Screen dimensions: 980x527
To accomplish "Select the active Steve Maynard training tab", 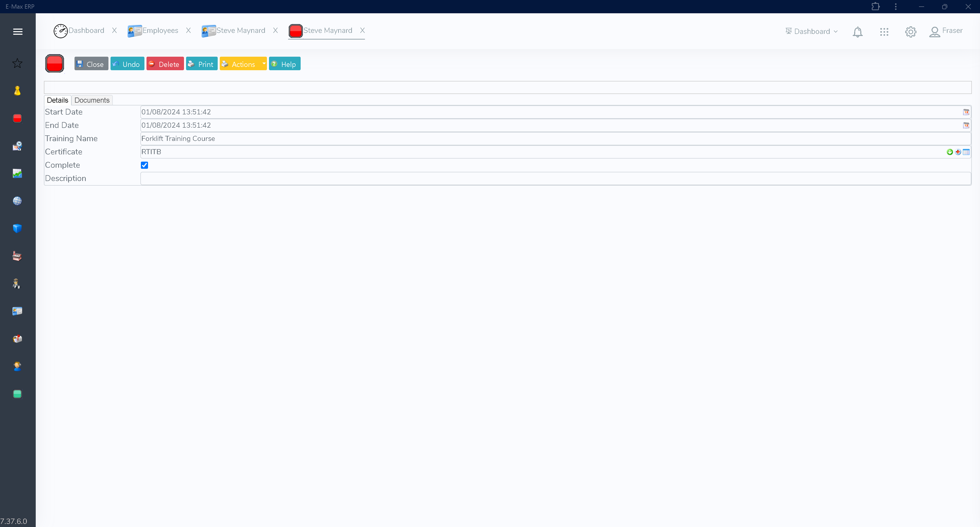I will pyautogui.click(x=321, y=31).
